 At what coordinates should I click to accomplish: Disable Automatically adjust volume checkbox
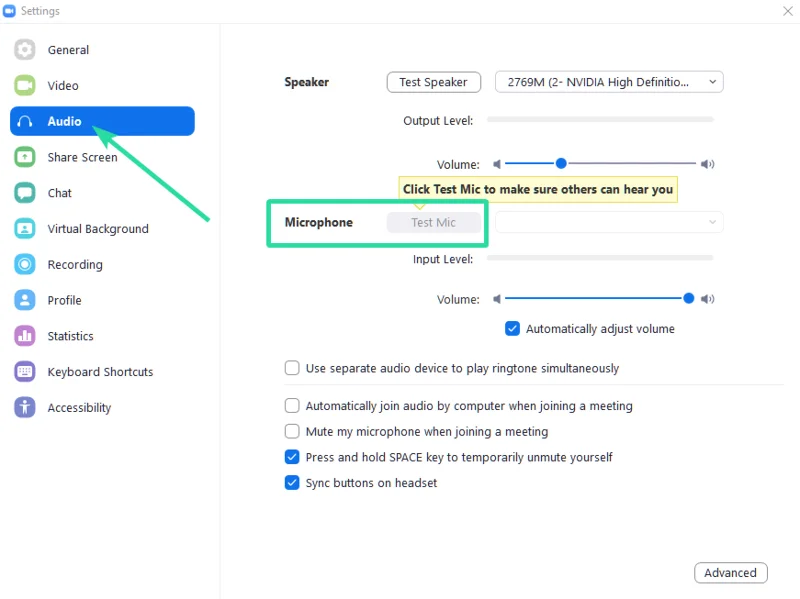(512, 329)
